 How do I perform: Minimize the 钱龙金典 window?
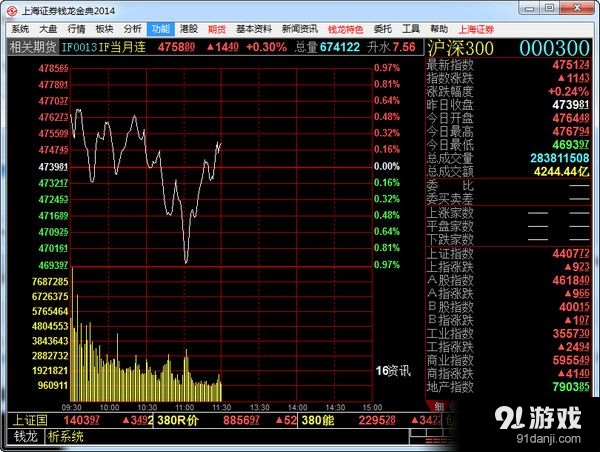pos(529,8)
